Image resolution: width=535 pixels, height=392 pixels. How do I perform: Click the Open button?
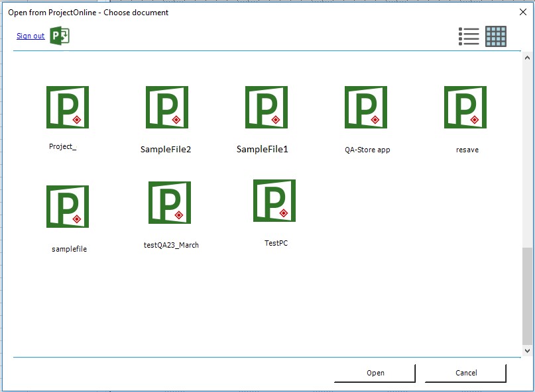pyautogui.click(x=375, y=373)
